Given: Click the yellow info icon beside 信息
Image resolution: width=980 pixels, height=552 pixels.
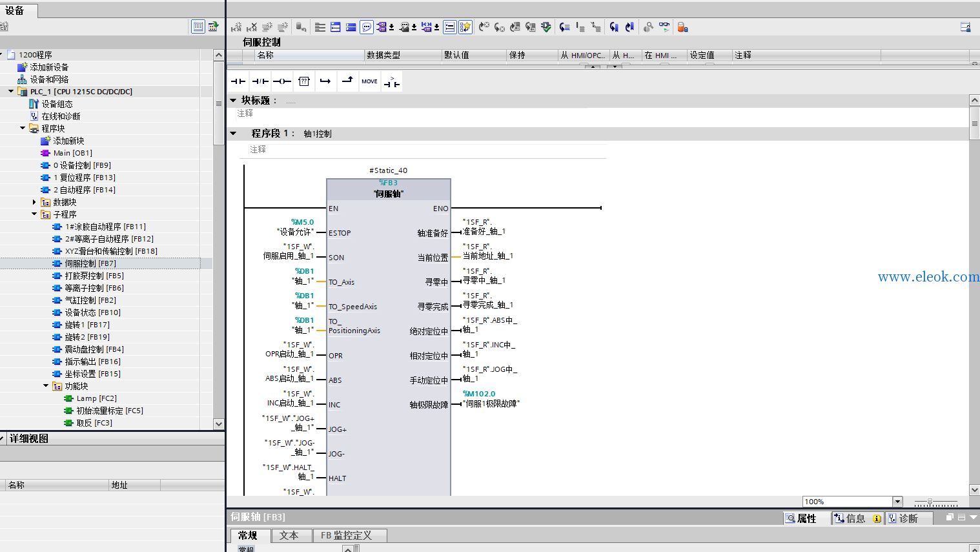Looking at the screenshot, I should [877, 518].
